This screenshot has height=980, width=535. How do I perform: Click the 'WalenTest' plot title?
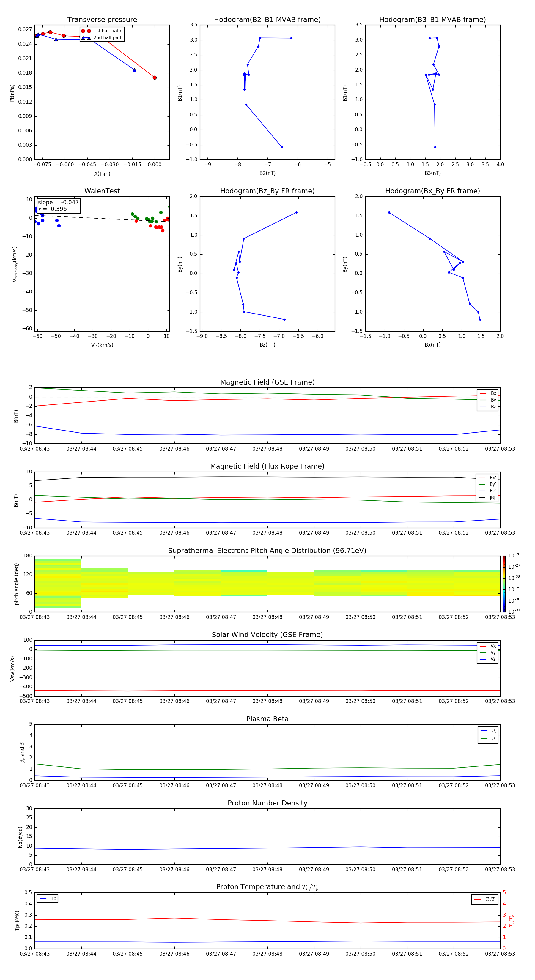click(x=102, y=191)
